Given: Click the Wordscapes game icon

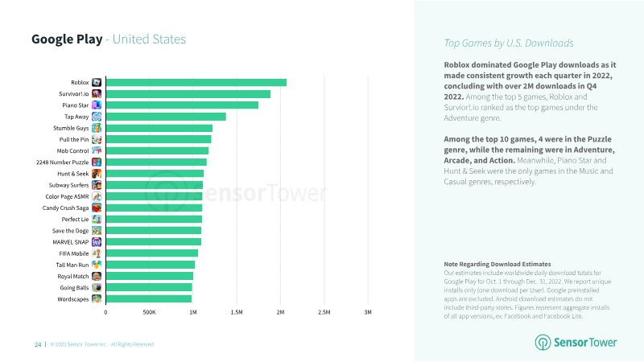Looking at the screenshot, I should click(97, 298).
